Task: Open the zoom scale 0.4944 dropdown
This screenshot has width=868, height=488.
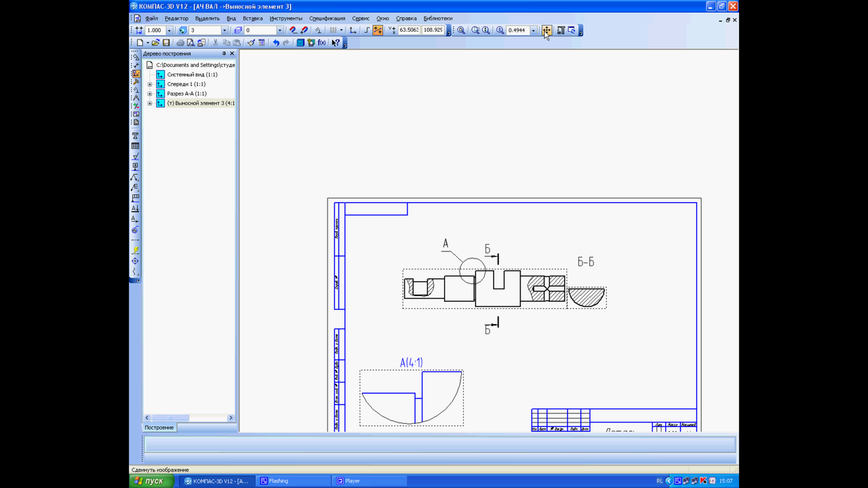Action: [534, 30]
